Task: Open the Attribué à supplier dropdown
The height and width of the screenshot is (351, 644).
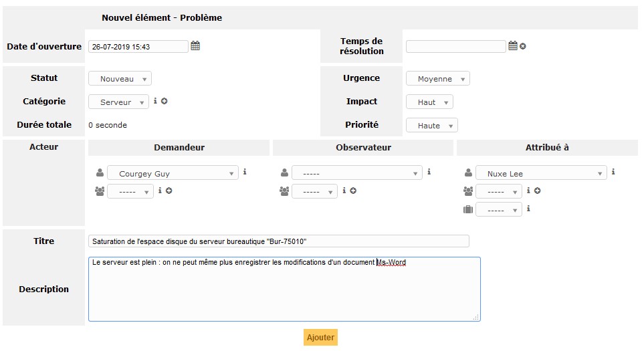Action: click(499, 209)
